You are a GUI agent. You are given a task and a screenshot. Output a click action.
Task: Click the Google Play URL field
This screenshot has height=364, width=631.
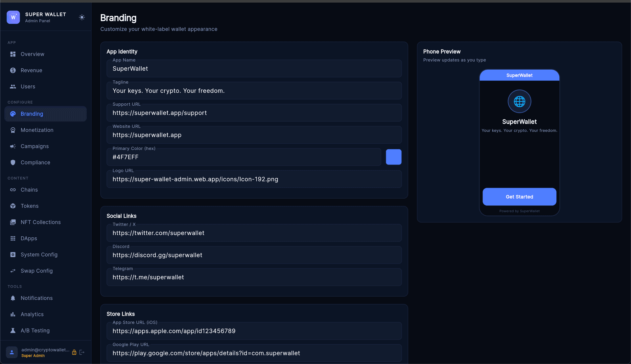pos(254,353)
